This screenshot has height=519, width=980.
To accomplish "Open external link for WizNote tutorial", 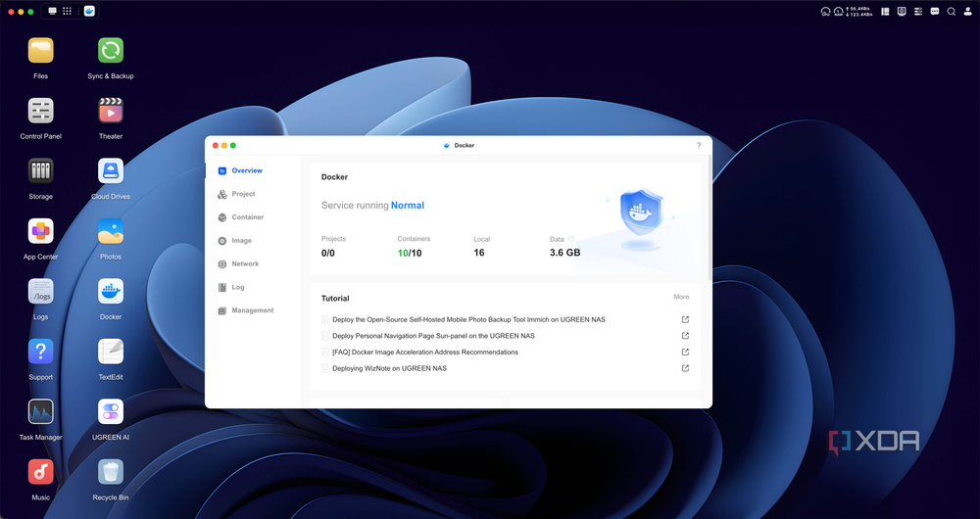I will click(686, 368).
